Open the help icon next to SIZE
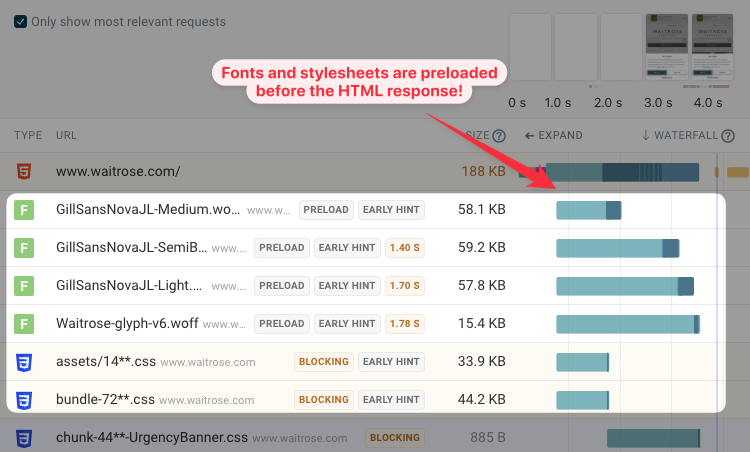The width and height of the screenshot is (750, 452). pyautogui.click(x=499, y=136)
